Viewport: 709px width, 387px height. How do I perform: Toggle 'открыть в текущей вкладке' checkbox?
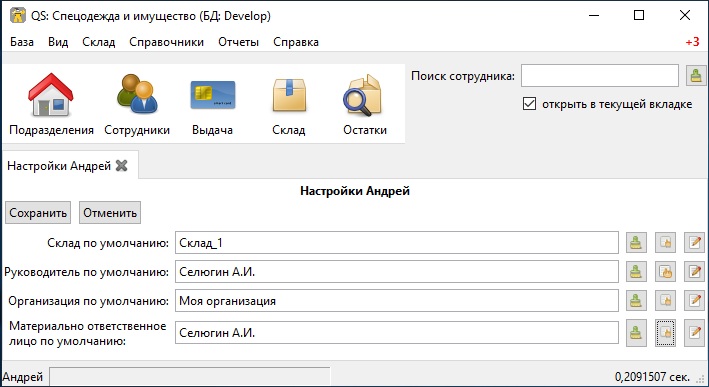tap(529, 104)
